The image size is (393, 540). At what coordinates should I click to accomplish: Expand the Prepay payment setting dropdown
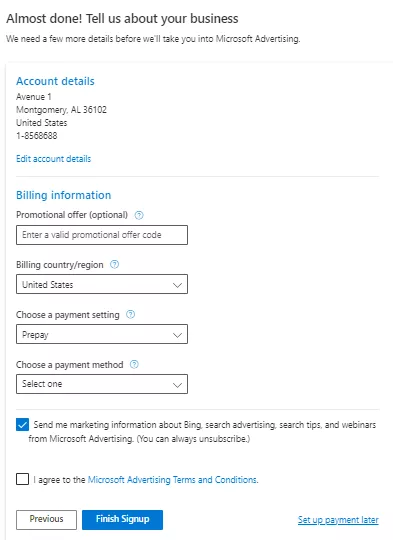(x=102, y=334)
